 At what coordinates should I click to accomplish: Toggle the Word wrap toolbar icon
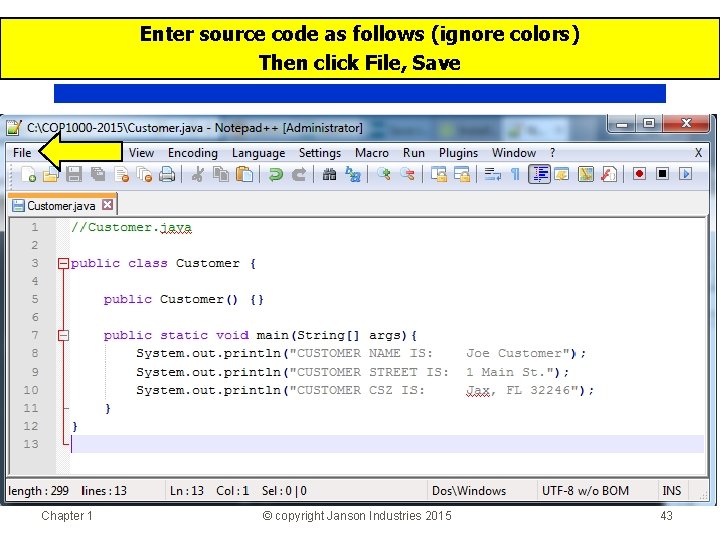tap(493, 174)
